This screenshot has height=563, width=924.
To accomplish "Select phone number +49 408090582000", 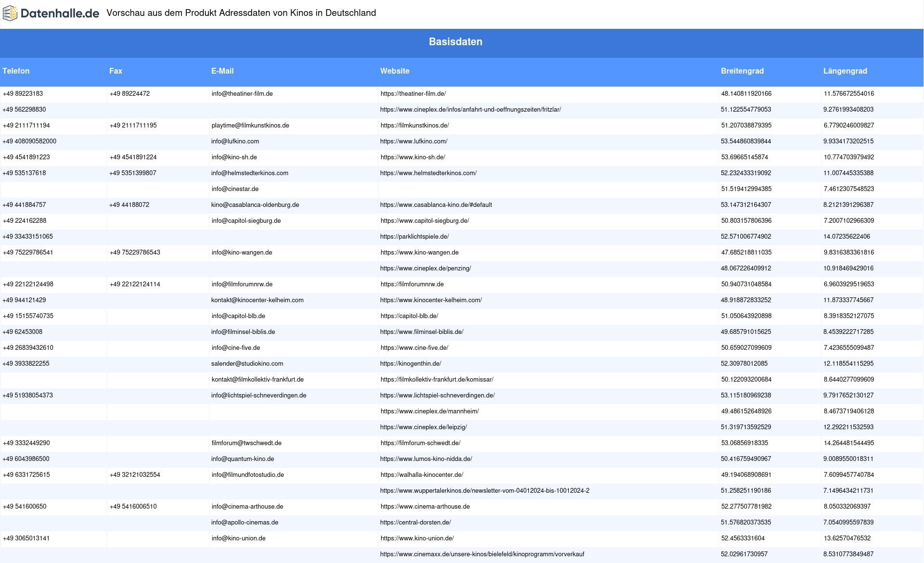I will tap(29, 141).
